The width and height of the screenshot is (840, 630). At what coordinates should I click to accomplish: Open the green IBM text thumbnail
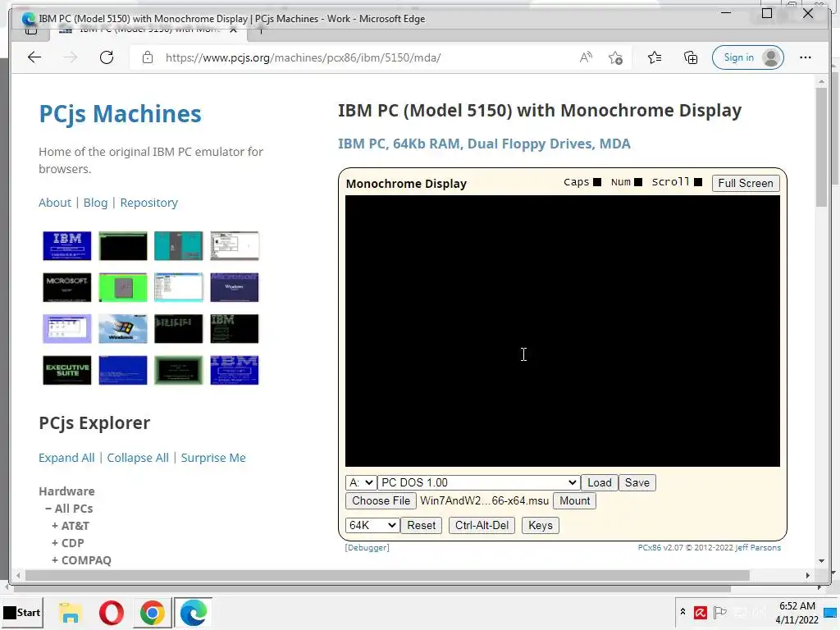(x=235, y=328)
